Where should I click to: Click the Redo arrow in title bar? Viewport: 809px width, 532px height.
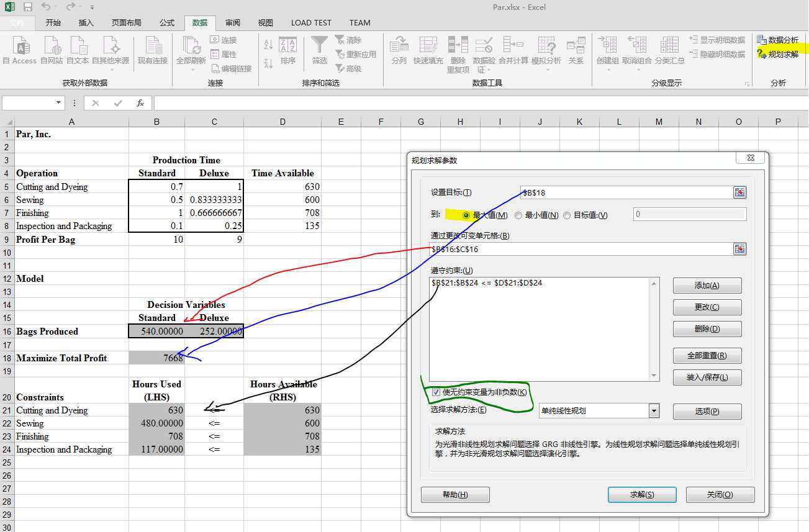pyautogui.click(x=70, y=7)
